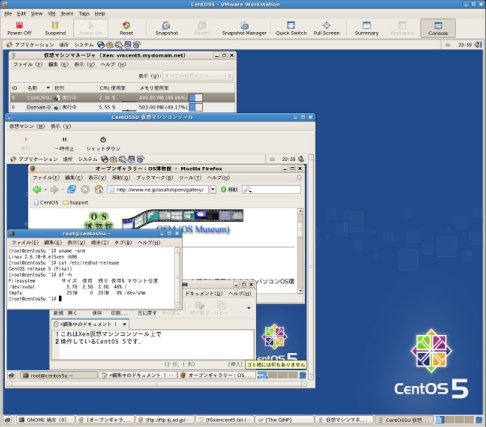
Task: Click the Forward arrow in Firefox
Action: click(x=54, y=189)
